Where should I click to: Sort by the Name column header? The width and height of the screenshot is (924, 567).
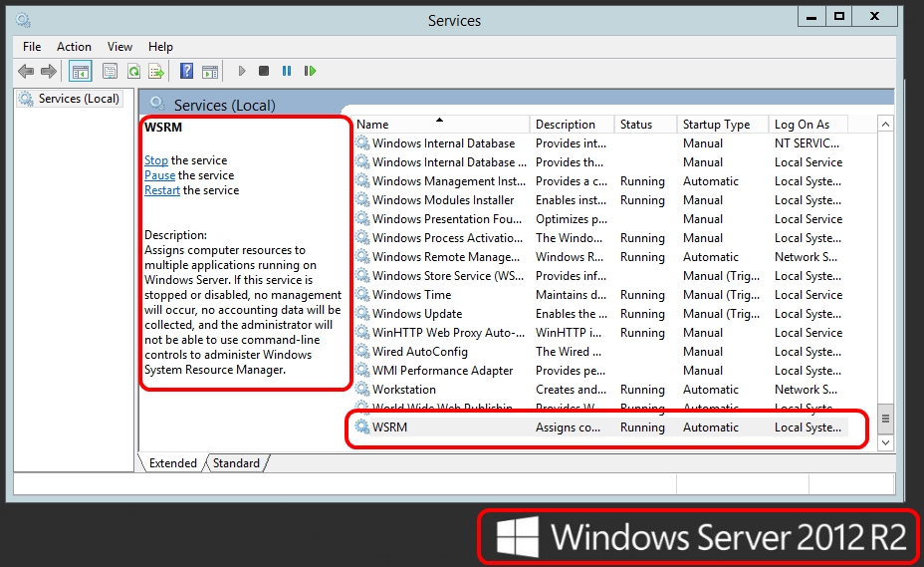coord(441,125)
